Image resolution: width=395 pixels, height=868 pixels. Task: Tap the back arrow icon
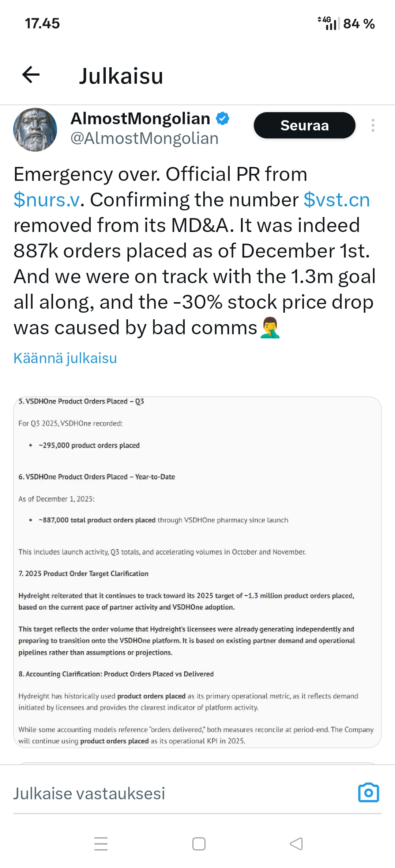pyautogui.click(x=31, y=75)
